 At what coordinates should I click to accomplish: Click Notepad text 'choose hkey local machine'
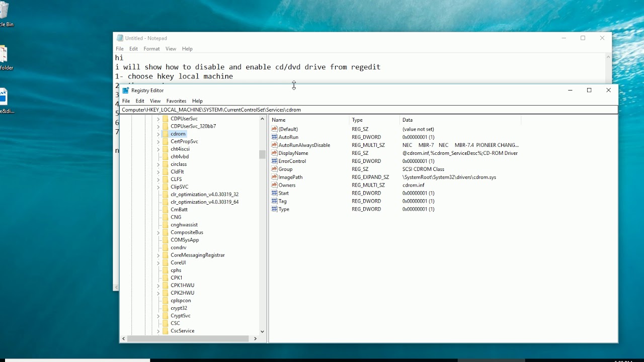tap(180, 76)
